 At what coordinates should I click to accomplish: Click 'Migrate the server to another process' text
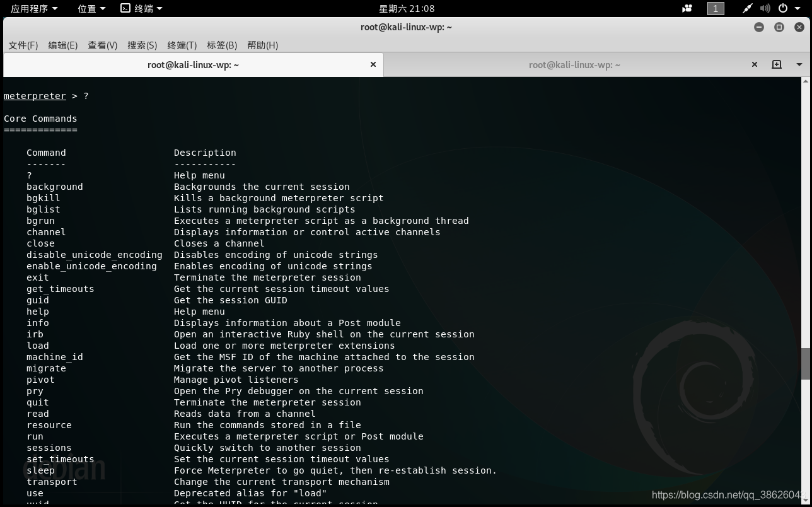tap(279, 368)
